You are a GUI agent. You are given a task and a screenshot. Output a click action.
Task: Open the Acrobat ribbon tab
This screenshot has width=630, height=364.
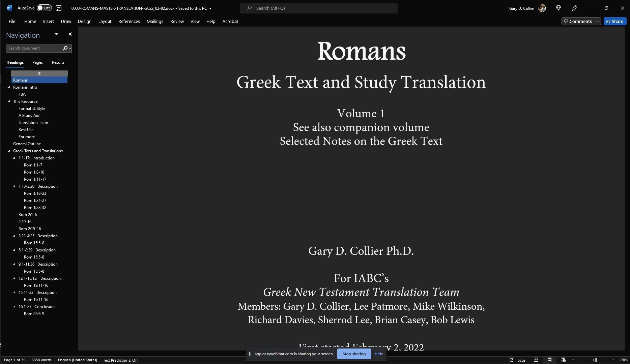click(230, 21)
